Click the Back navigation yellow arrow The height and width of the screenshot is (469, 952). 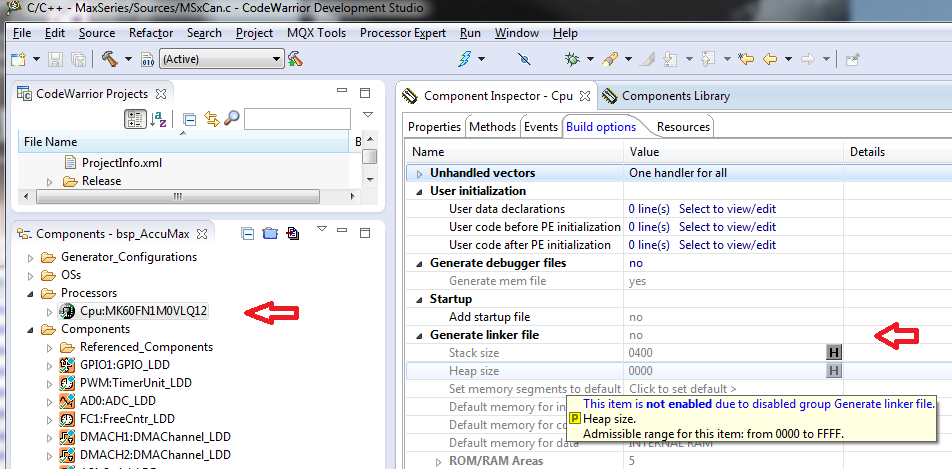pyautogui.click(x=770, y=59)
